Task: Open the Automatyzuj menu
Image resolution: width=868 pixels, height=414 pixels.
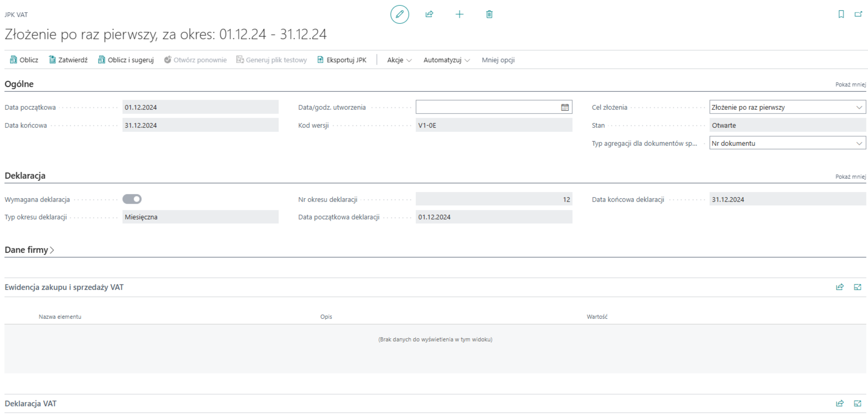Action: (446, 60)
